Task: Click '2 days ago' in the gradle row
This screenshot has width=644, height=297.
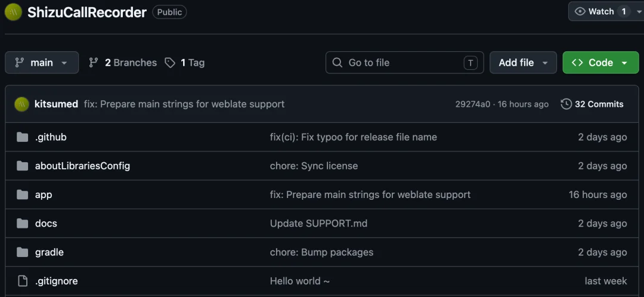Action: tap(602, 252)
